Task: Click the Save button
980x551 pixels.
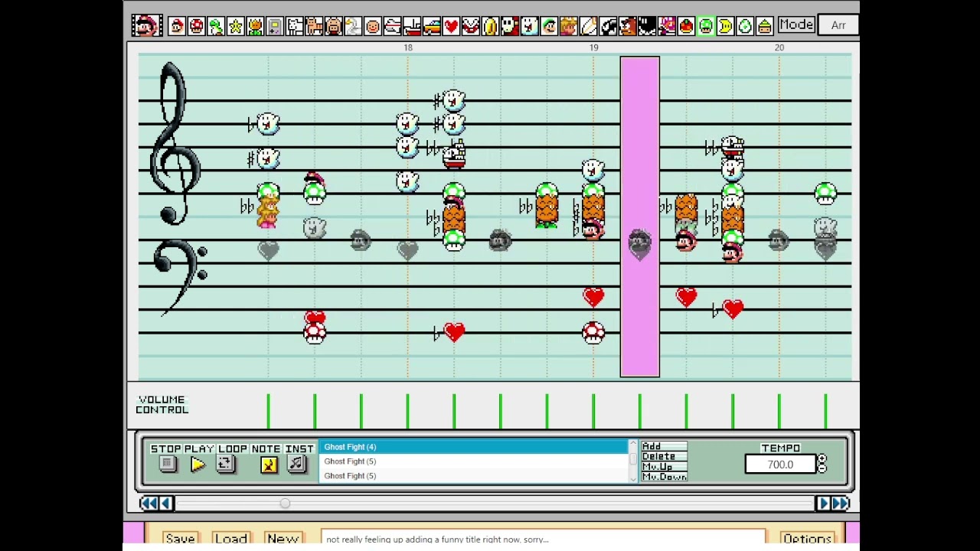Action: pos(181,538)
